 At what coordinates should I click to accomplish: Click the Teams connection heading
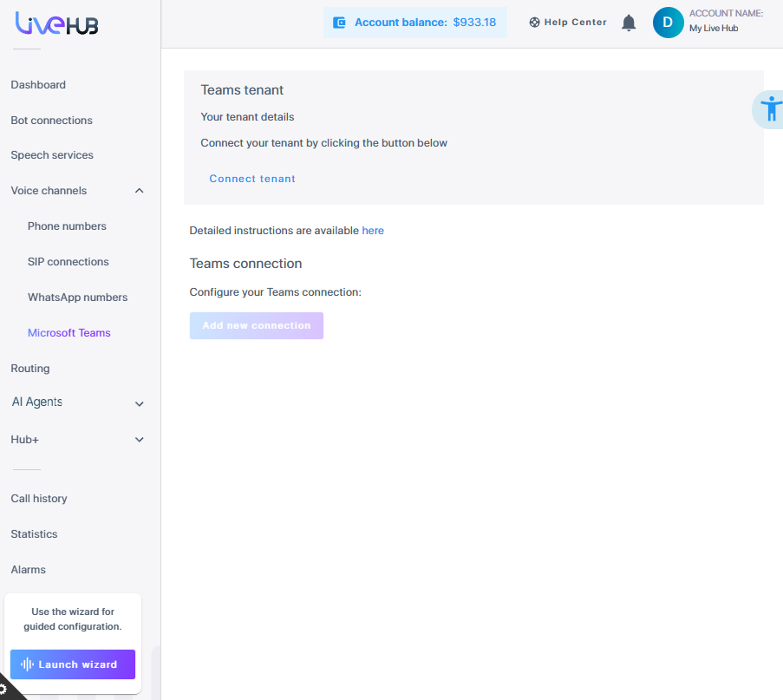pos(245,264)
